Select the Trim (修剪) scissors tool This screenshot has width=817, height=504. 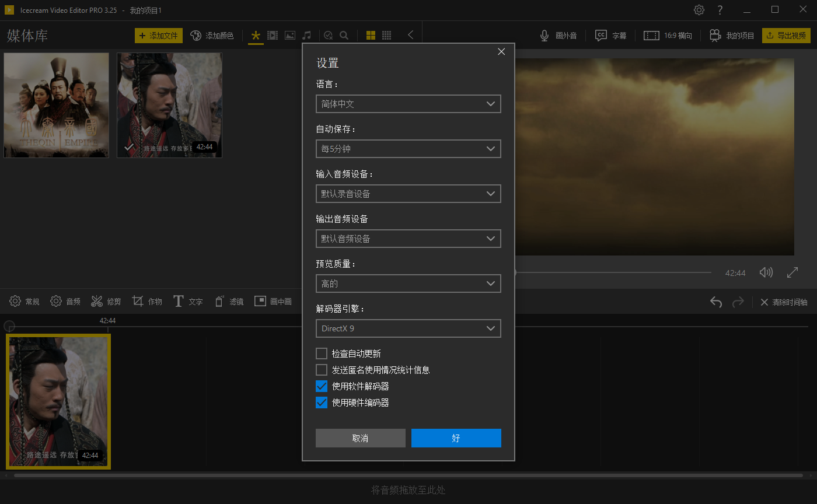(x=105, y=301)
